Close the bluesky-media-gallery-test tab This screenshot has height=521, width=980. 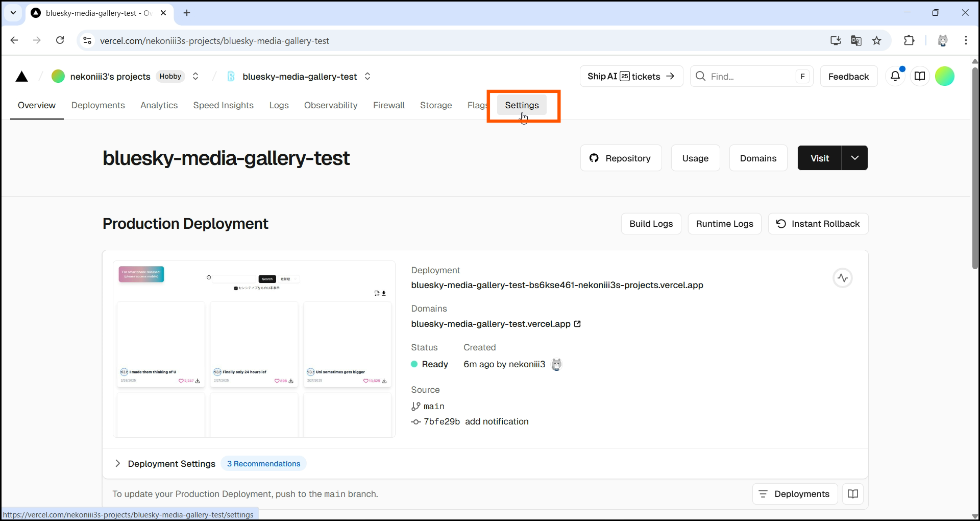pos(163,13)
